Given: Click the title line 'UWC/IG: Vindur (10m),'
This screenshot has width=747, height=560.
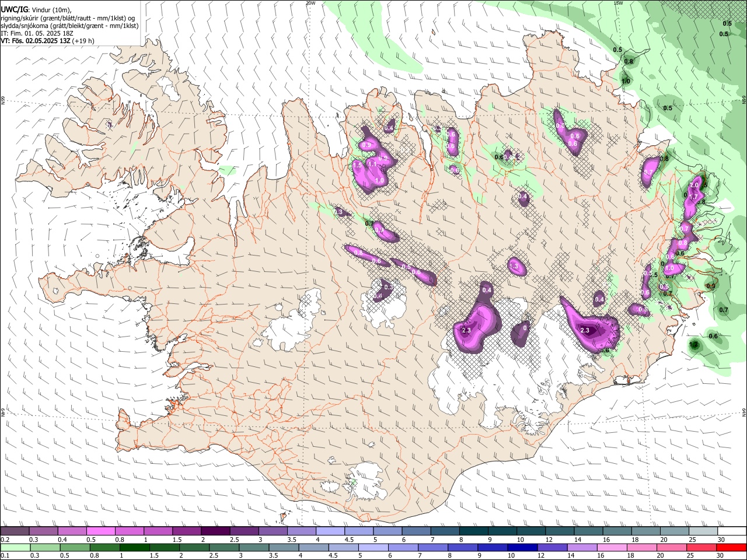Looking at the screenshot, I should coord(36,10).
